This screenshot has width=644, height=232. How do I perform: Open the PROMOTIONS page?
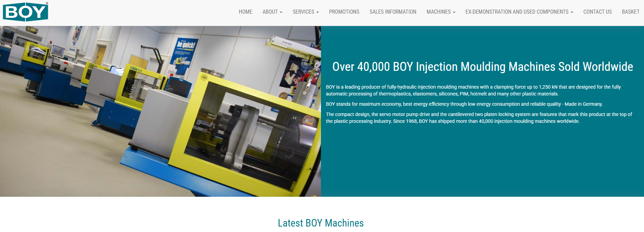(344, 12)
